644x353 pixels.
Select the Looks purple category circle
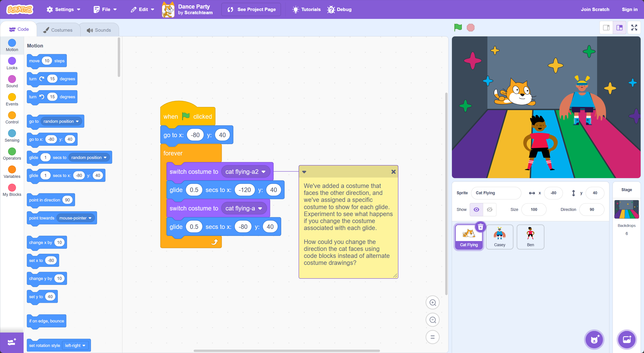point(12,61)
